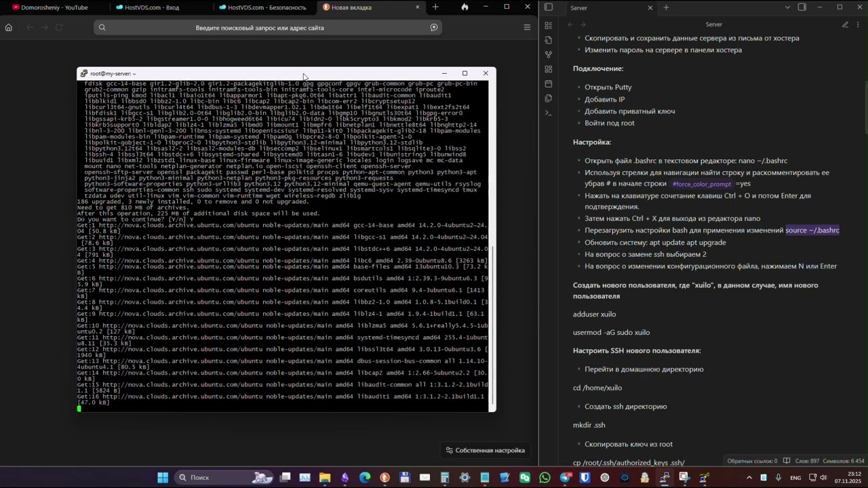Click Войти под root bullet
The width and height of the screenshot is (868, 488).
[609, 123]
